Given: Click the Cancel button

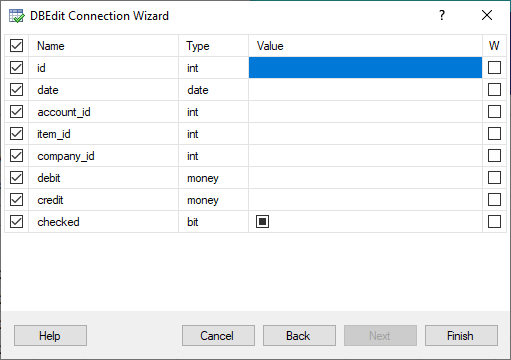Looking at the screenshot, I should pos(218,336).
